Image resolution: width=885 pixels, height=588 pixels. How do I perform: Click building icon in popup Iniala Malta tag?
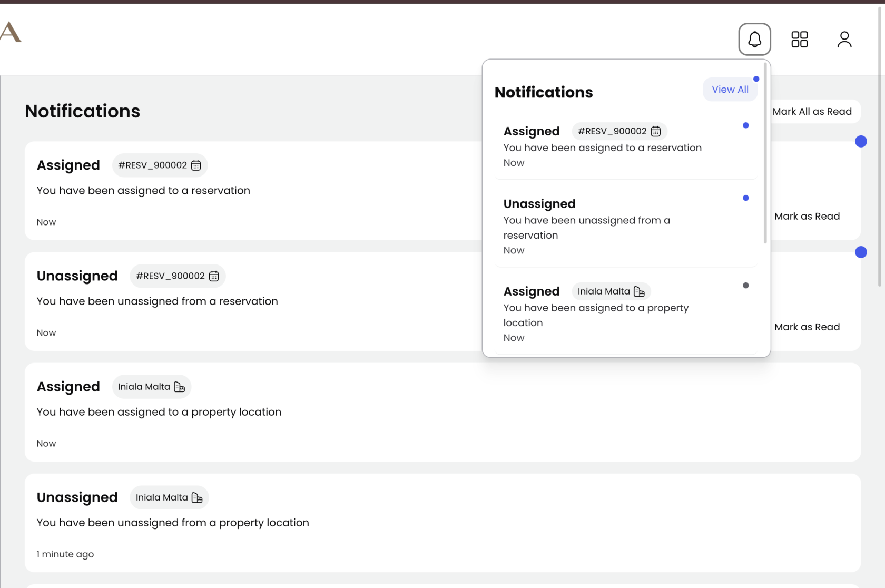click(639, 291)
